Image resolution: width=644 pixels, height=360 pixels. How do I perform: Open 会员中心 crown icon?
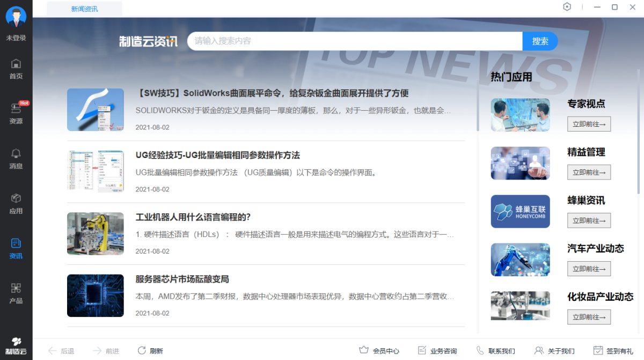click(x=379, y=351)
